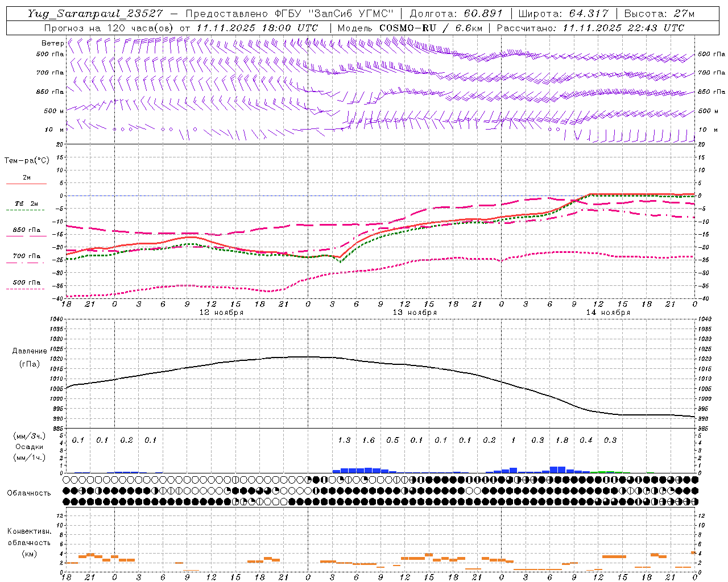
Task: Click the 10 м wind level label on left
Action: (54, 130)
